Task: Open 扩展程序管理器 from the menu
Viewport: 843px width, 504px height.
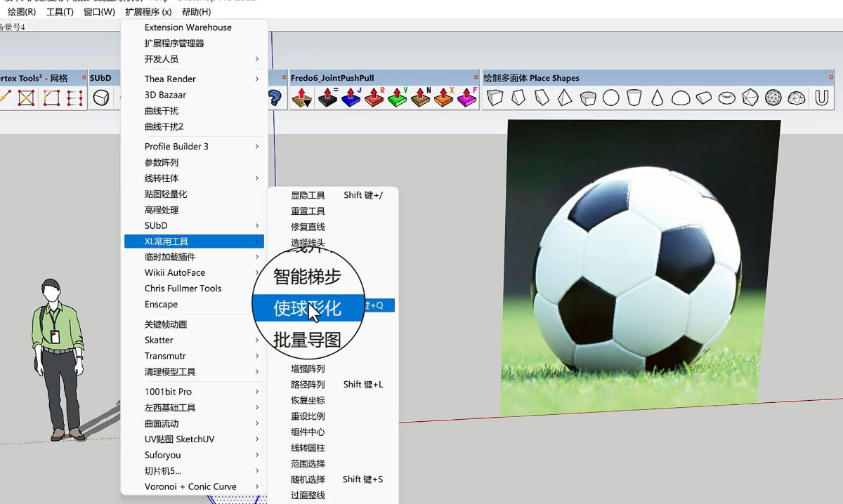Action: (195, 44)
